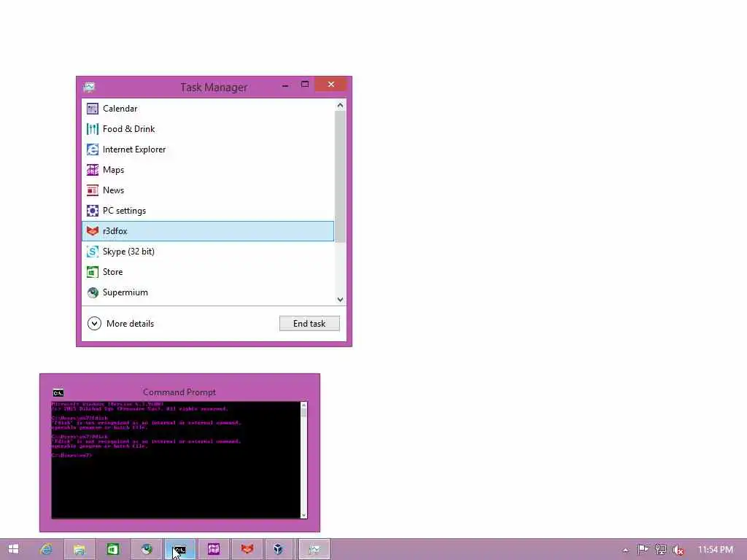747x560 pixels.
Task: Open r3dfox from the taskbar
Action: (x=247, y=550)
